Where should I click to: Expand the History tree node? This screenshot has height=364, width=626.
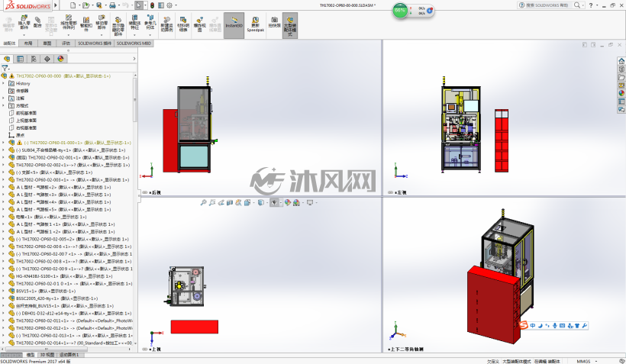[x=4, y=83]
